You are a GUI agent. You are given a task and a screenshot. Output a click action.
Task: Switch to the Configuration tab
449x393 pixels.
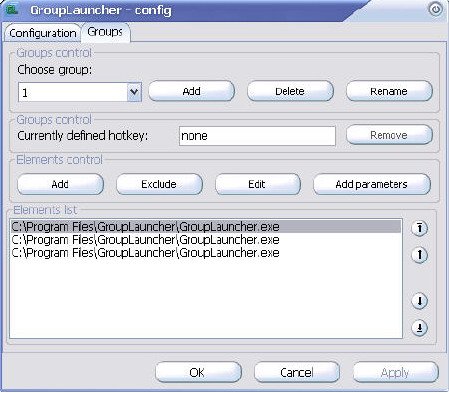(x=43, y=33)
